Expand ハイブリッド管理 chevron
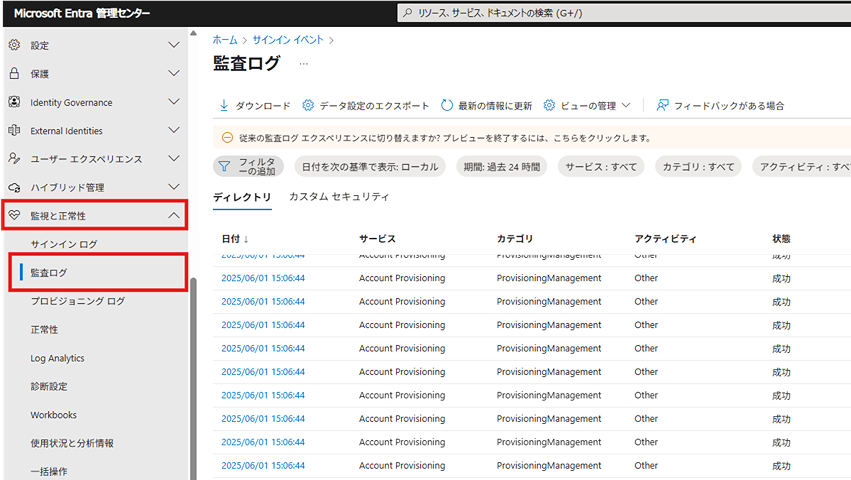 (174, 187)
